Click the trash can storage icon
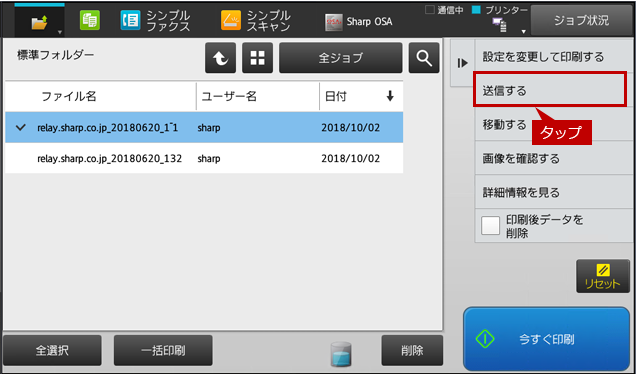This screenshot has height=374, width=636. coord(341,354)
